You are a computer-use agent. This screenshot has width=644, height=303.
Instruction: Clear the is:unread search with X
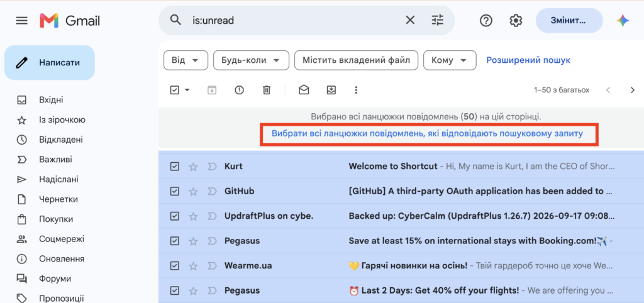click(410, 20)
